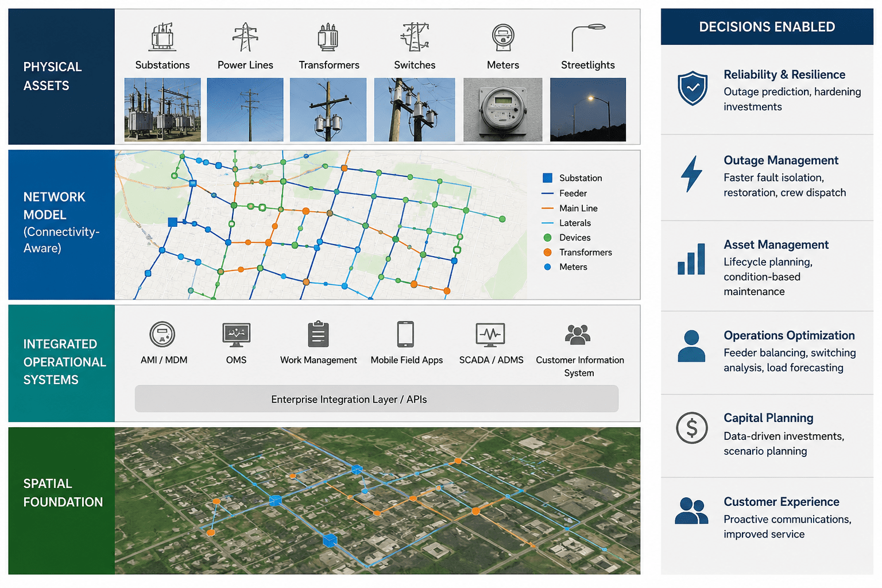
Task: Click 'Feeder balancing, switching analysis' text
Action: pos(790,360)
